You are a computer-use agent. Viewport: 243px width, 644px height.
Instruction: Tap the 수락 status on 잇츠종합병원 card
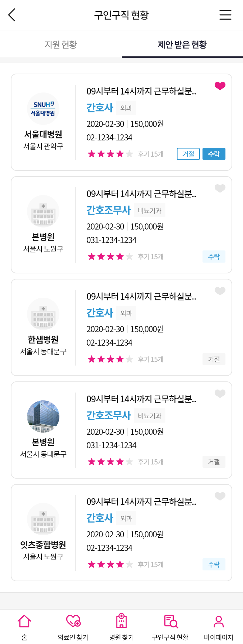tap(214, 564)
